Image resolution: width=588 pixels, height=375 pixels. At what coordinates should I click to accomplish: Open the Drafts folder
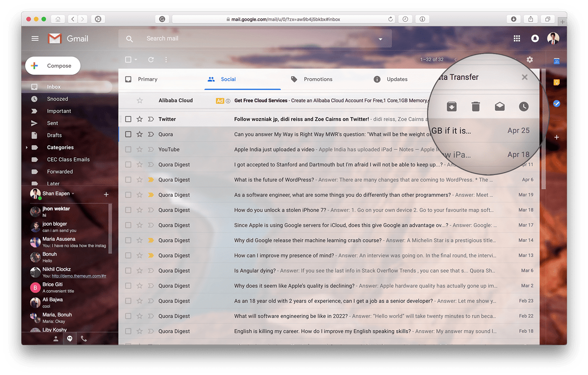[x=54, y=135]
